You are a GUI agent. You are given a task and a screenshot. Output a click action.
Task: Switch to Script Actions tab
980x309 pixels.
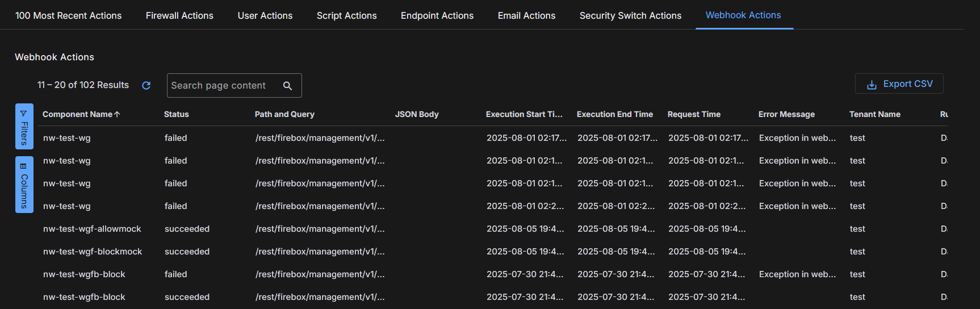point(346,15)
